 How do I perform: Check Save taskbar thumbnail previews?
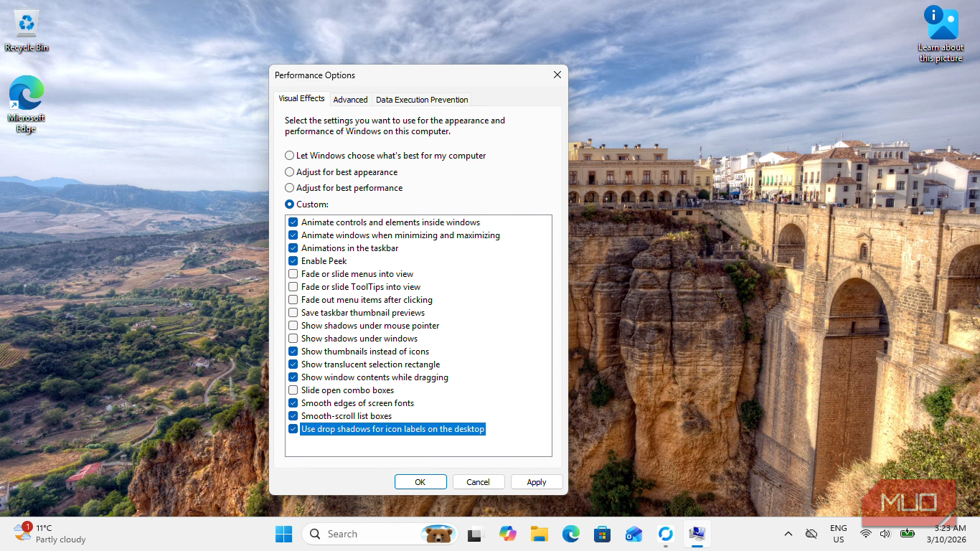click(293, 313)
